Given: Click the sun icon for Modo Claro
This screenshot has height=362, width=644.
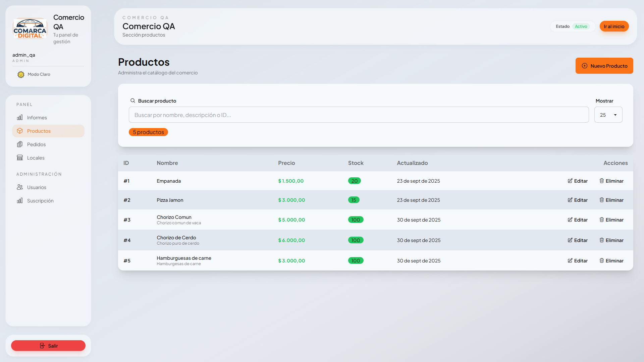Looking at the screenshot, I should coord(21,74).
